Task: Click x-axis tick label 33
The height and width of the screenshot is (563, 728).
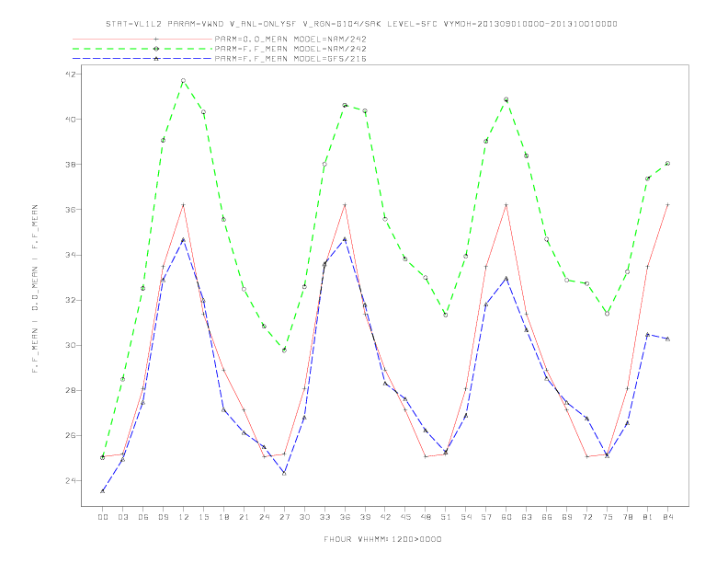Action: pos(324,517)
